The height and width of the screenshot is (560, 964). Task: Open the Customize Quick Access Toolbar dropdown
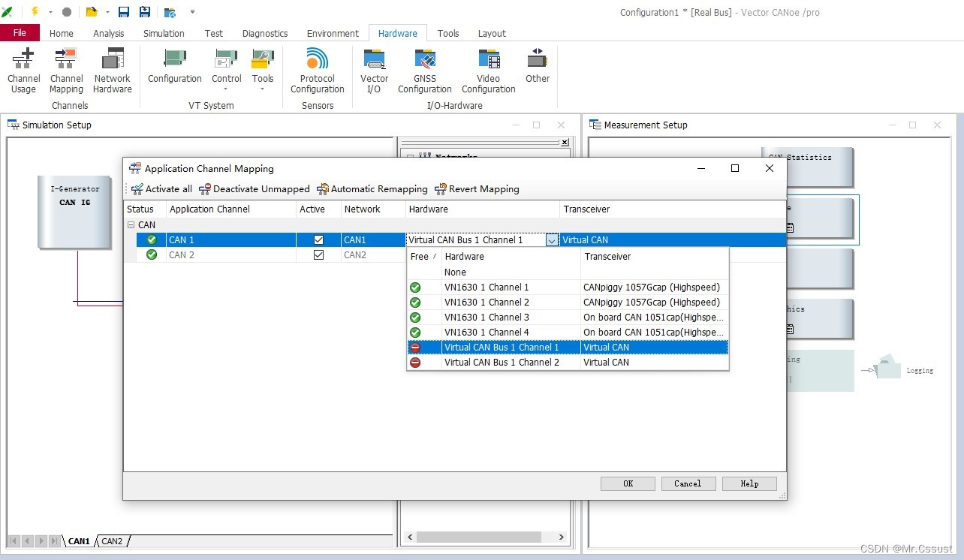[x=192, y=12]
